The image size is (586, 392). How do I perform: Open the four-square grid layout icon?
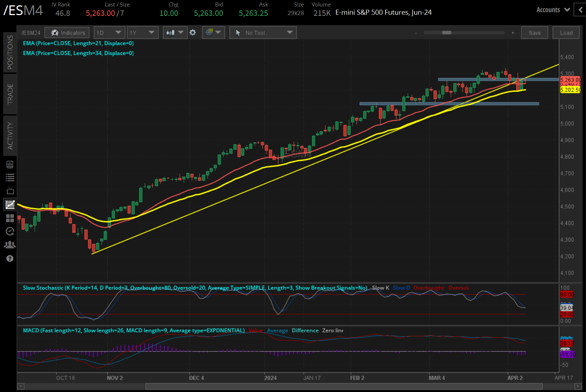[10, 218]
